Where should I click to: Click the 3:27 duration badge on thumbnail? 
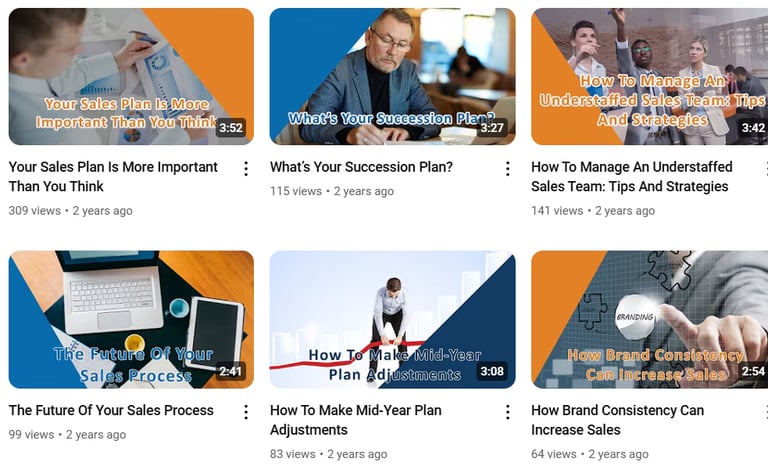[492, 128]
